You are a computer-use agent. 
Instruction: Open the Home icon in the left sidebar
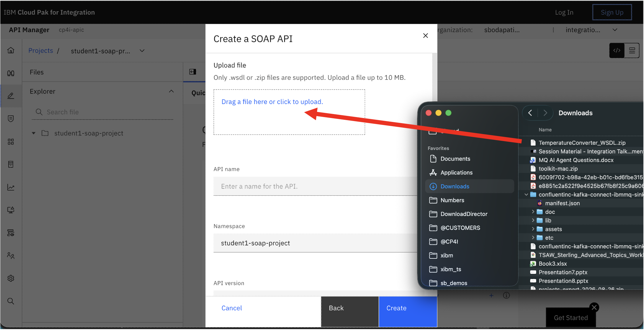point(11,50)
